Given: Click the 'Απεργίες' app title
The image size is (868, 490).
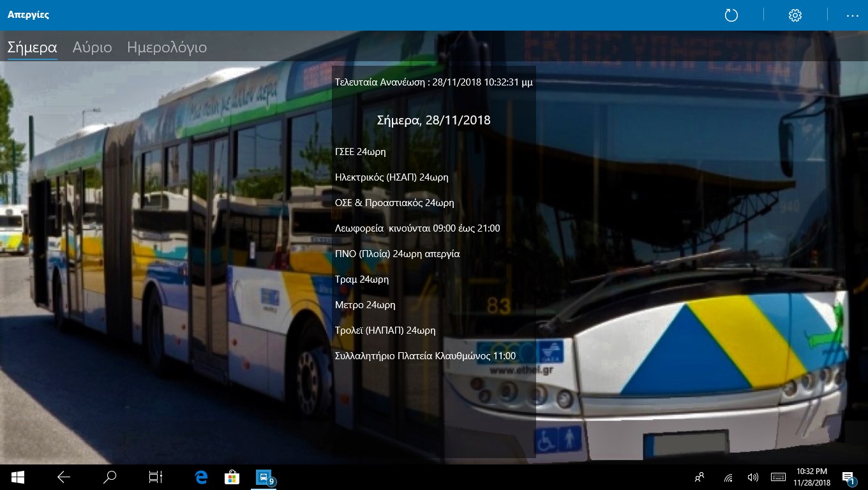Looking at the screenshot, I should pos(28,15).
